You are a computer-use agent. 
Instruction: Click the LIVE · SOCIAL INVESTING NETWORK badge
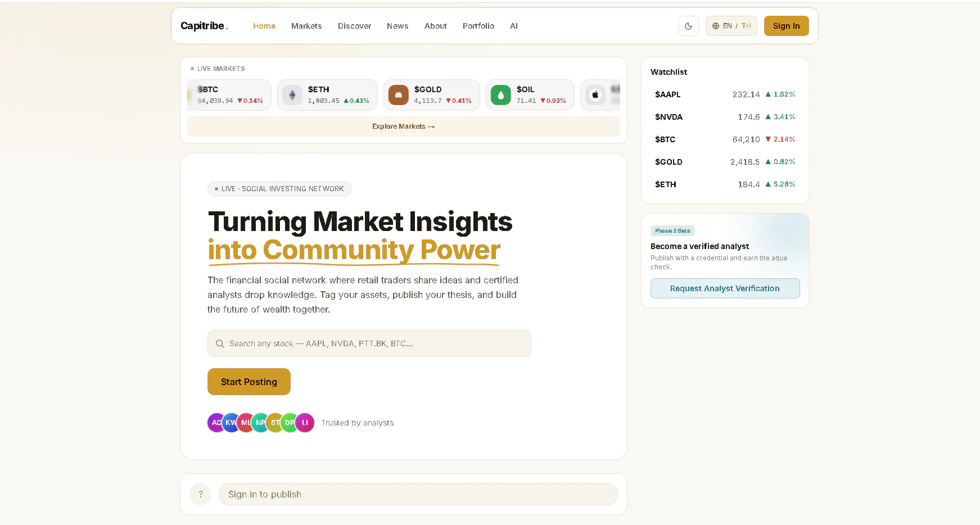[x=279, y=189]
